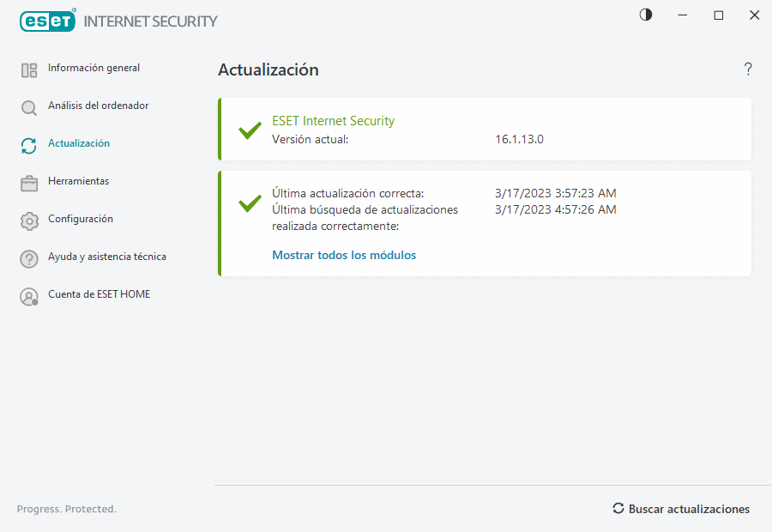Click the Configuración gear icon
The height and width of the screenshot is (532, 772).
tap(29, 221)
